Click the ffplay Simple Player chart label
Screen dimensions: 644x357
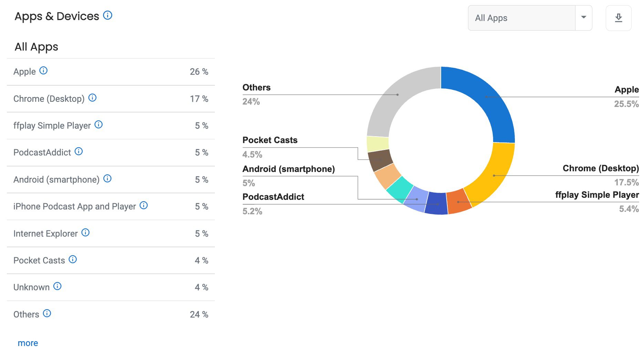[x=597, y=195]
